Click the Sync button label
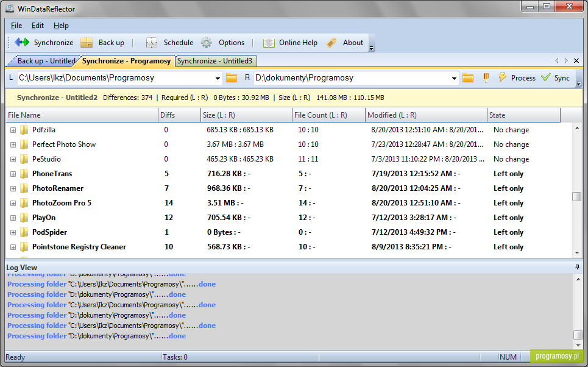This screenshot has height=367, width=588. click(x=562, y=77)
